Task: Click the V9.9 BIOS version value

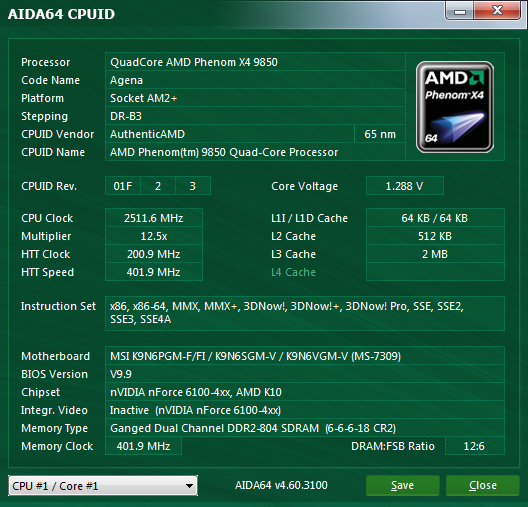Action: [x=305, y=374]
